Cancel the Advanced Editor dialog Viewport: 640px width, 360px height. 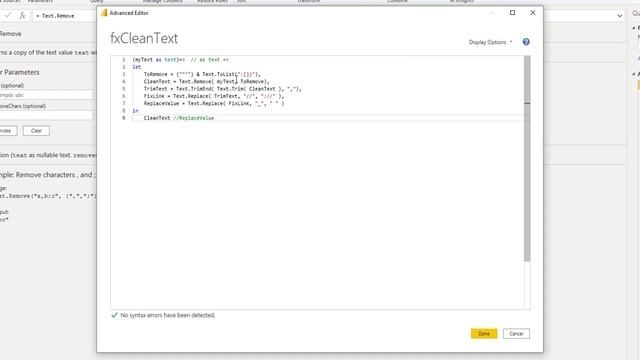tap(516, 333)
